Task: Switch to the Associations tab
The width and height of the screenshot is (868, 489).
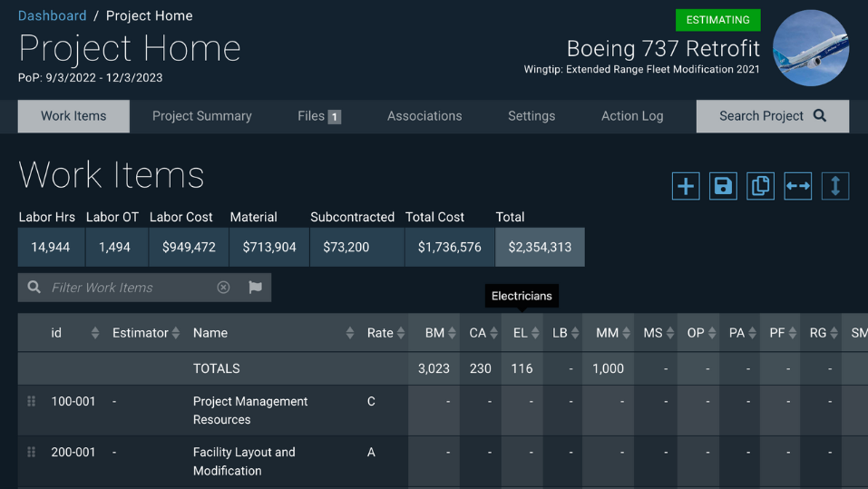Action: click(424, 116)
